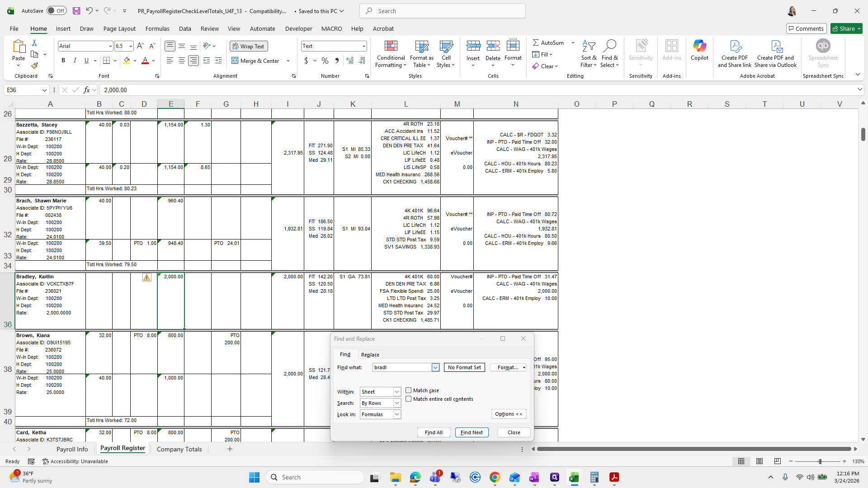Click the Find All button
The height and width of the screenshot is (488, 868).
[x=434, y=432]
